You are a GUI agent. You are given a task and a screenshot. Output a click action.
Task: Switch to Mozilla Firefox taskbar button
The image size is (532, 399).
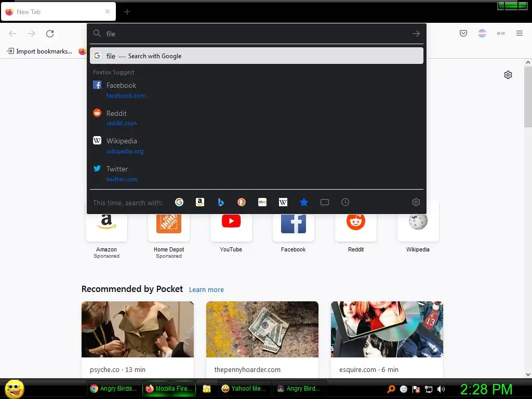click(169, 389)
